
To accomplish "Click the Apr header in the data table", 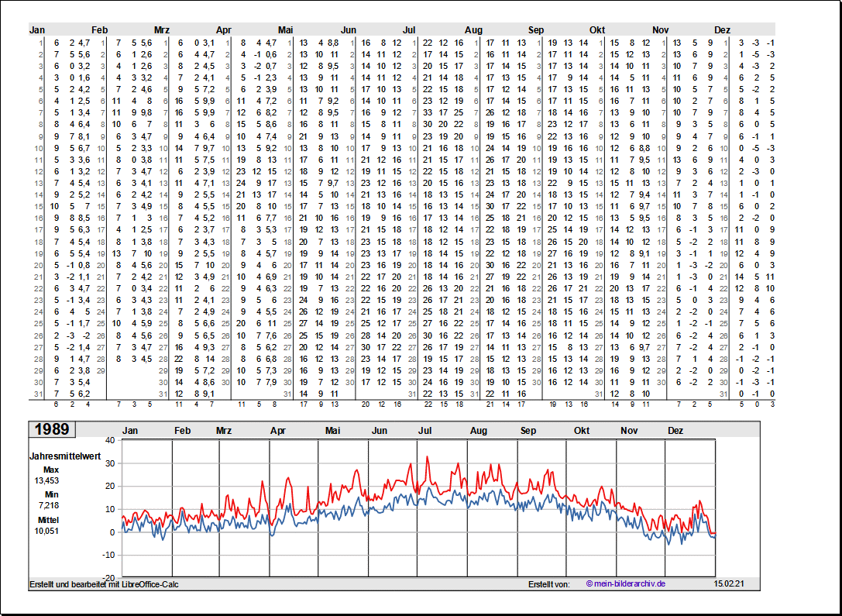I will (224, 30).
